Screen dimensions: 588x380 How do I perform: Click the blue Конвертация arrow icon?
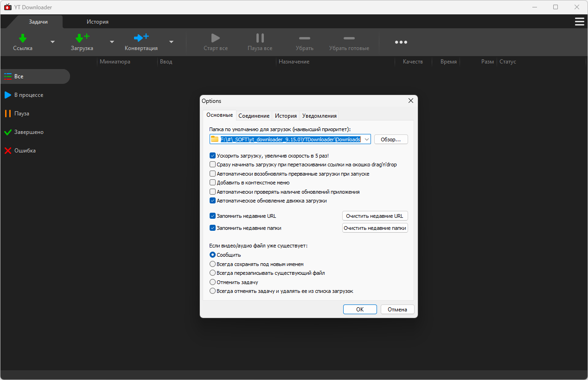click(141, 38)
